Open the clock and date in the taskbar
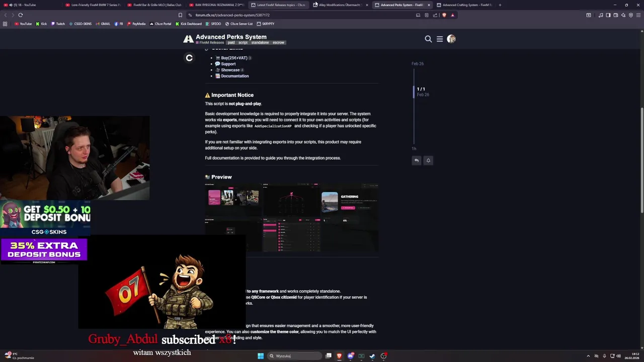 click(x=632, y=356)
